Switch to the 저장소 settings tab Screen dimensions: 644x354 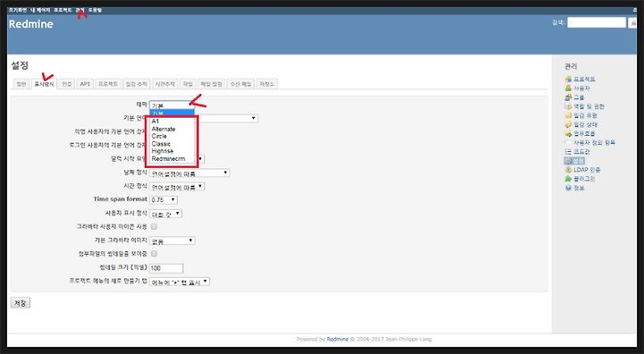[267, 84]
